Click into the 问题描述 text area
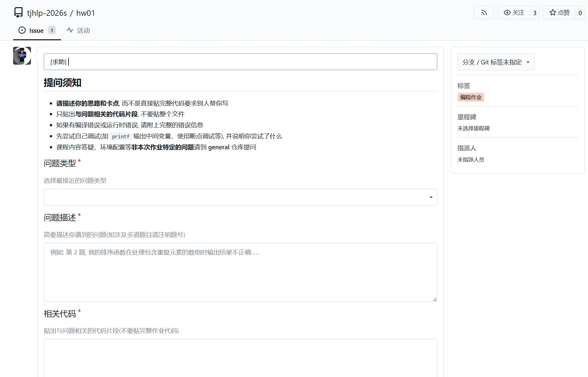Screen dimensions: 588x377 (240, 272)
